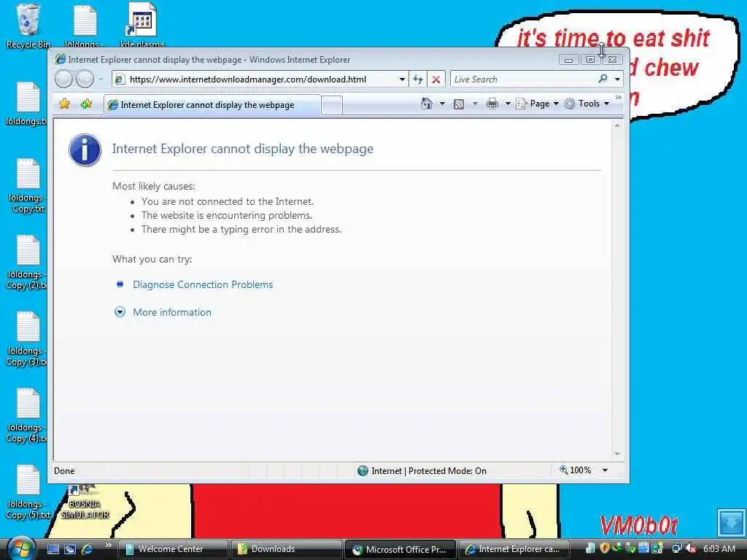
Task: Select loldongs - Copy (5).txt file
Action: [28, 492]
